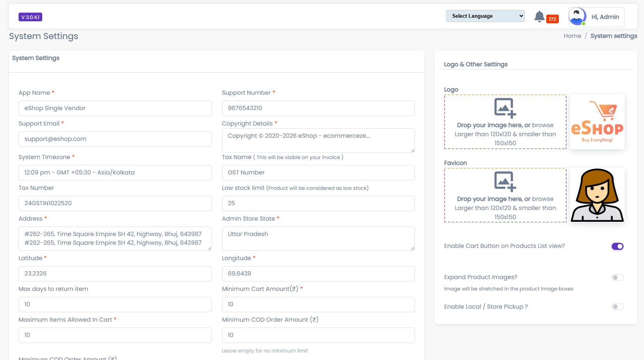
Task: Click browse in the Logo drop zone
Action: click(543, 125)
